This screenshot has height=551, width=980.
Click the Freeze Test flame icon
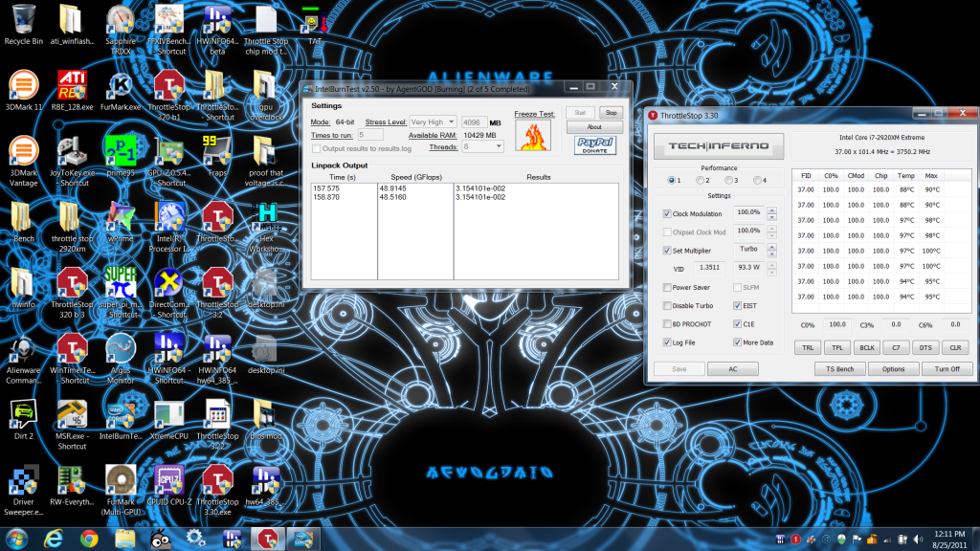pos(533,135)
